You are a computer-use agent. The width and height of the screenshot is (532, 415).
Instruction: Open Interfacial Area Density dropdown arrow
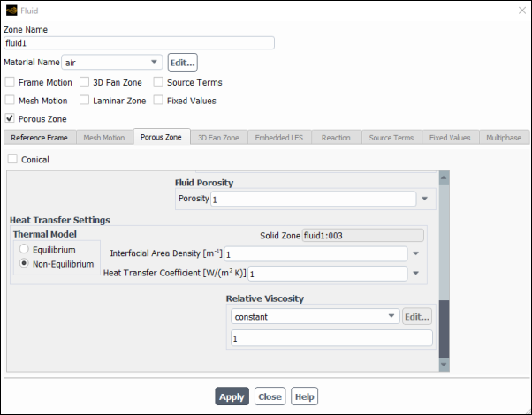[x=416, y=253]
